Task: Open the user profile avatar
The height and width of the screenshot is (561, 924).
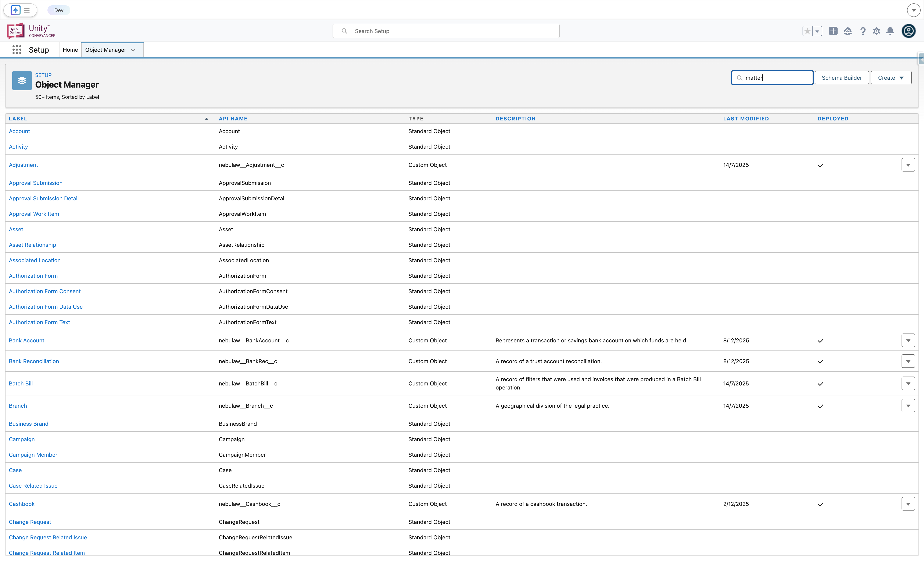Action: pyautogui.click(x=909, y=31)
